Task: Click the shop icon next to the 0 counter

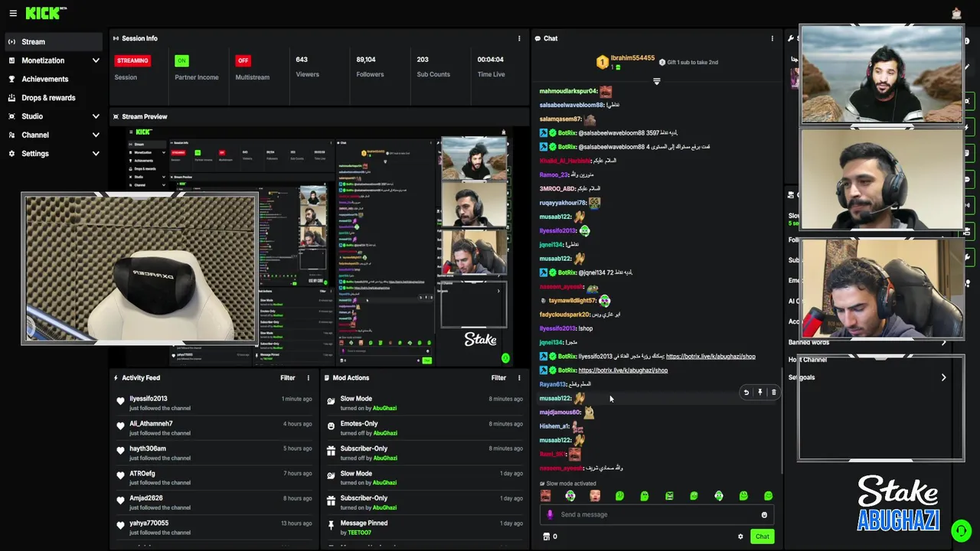Action: 546,536
